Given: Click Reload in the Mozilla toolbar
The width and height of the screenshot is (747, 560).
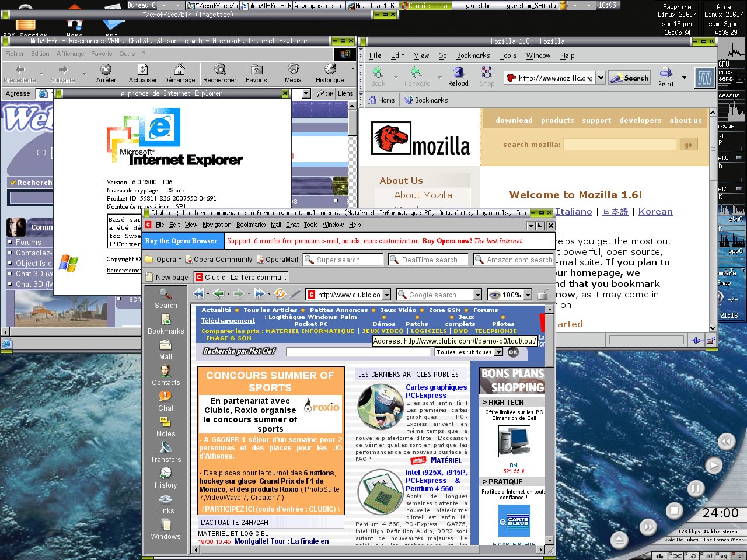Looking at the screenshot, I should coord(458,76).
